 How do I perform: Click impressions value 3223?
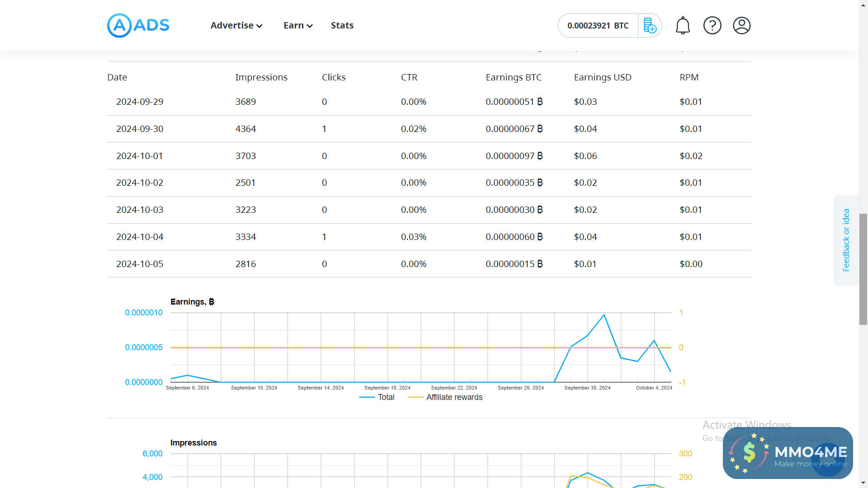(245, 210)
